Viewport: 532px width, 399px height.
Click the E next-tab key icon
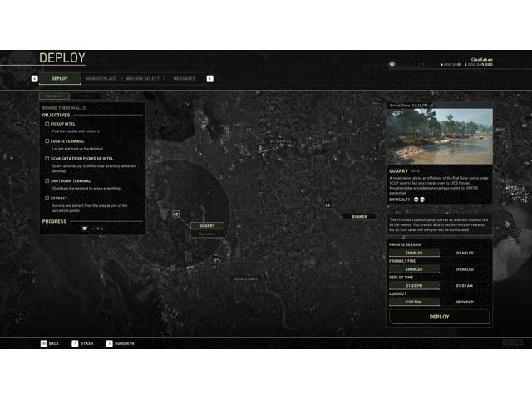tap(209, 79)
